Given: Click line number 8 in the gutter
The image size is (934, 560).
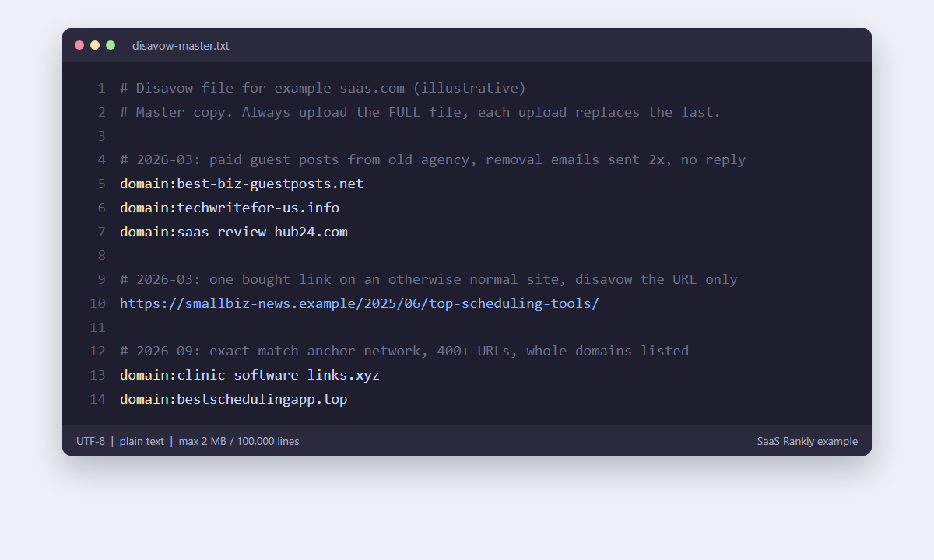Looking at the screenshot, I should pos(101,255).
